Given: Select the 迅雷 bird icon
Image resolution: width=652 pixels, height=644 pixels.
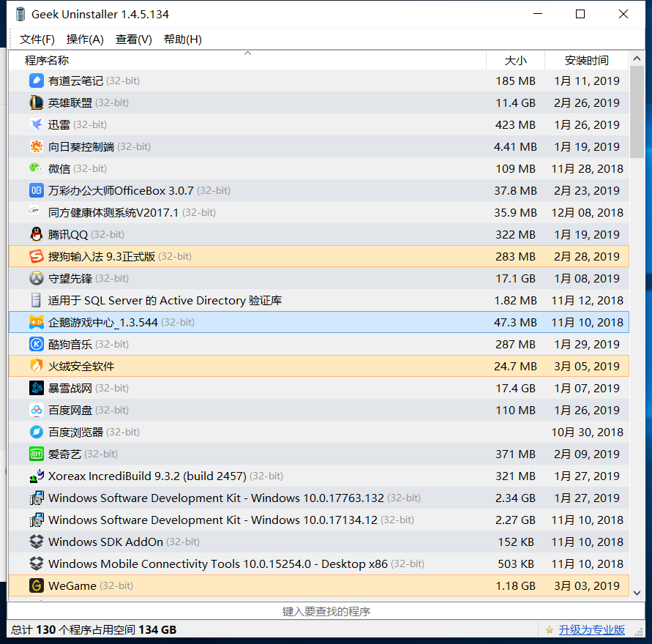Looking at the screenshot, I should click(36, 124).
